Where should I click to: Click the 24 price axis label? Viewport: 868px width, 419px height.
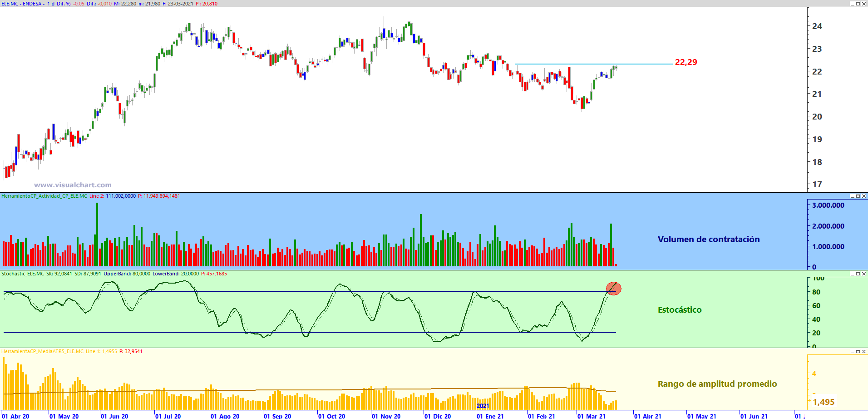[x=817, y=26]
